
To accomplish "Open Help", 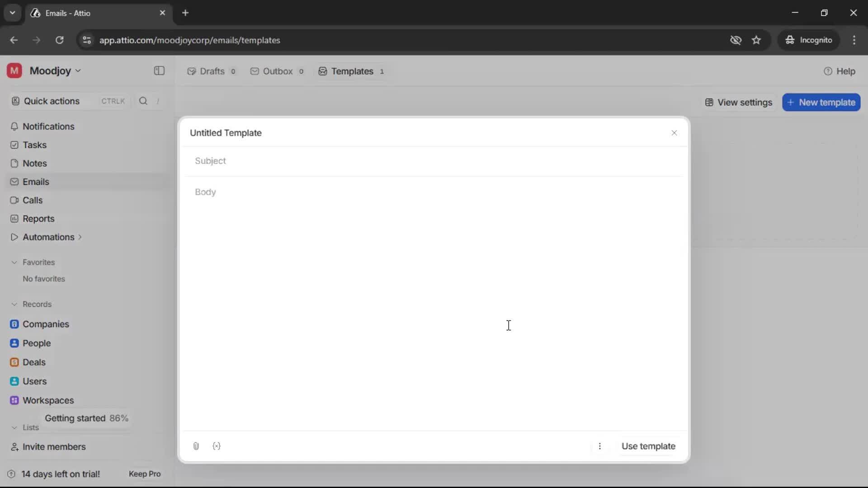I will point(840,71).
